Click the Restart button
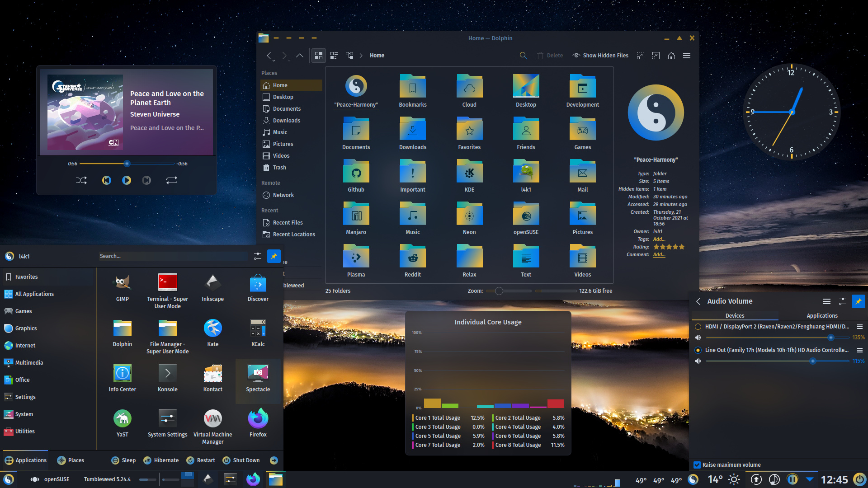Screen dimensions: 868x488 click(201, 460)
